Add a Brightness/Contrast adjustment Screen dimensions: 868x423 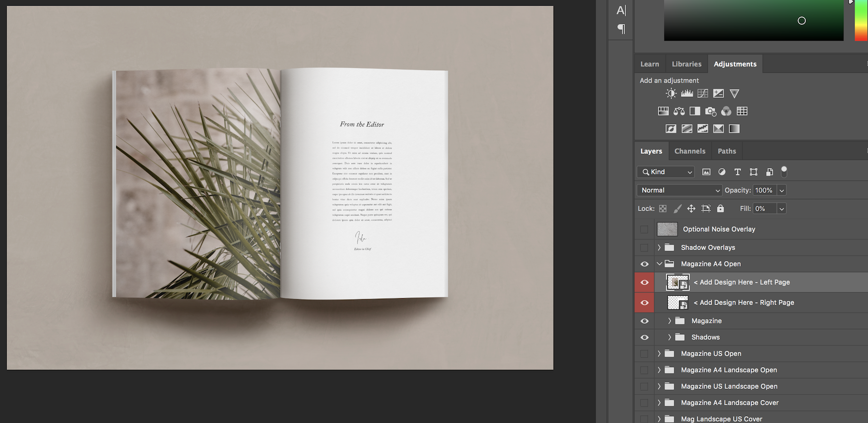(x=671, y=93)
